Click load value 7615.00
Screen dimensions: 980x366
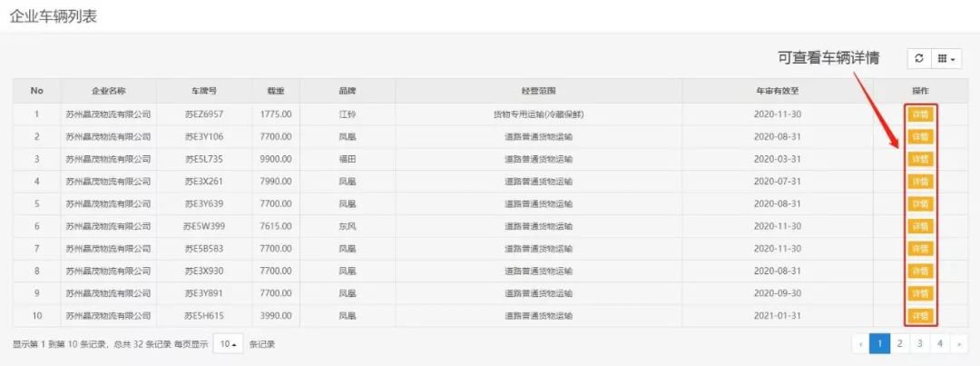pyautogui.click(x=276, y=226)
